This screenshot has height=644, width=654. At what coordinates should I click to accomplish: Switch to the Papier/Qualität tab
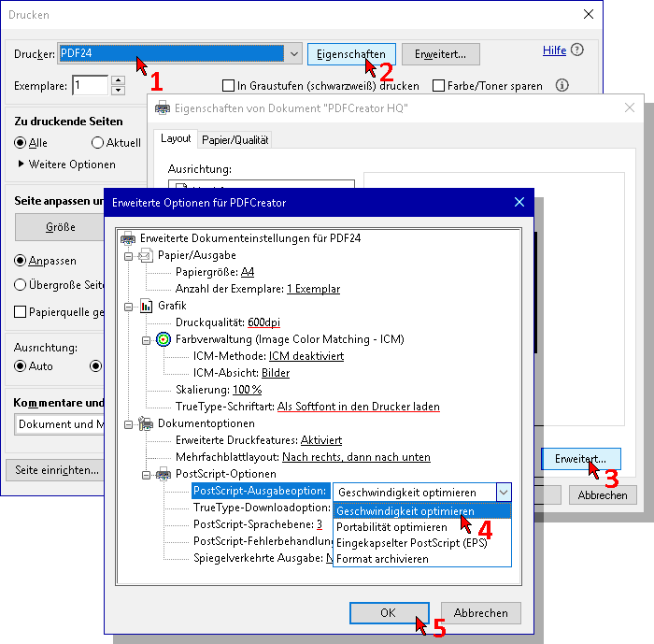(x=235, y=139)
